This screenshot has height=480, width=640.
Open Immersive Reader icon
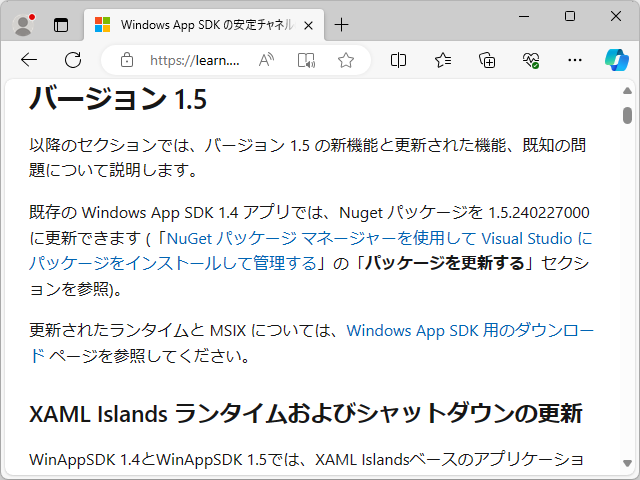pyautogui.click(x=306, y=60)
